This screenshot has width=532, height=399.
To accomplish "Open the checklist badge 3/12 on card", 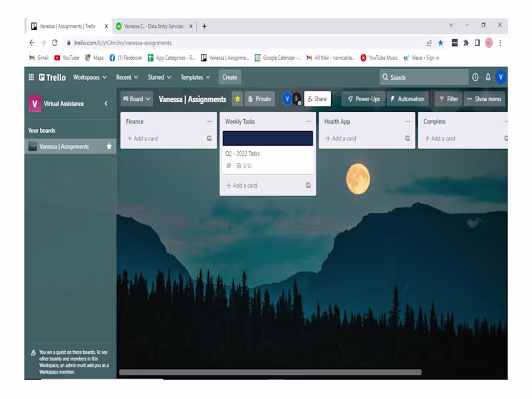I will pyautogui.click(x=244, y=166).
